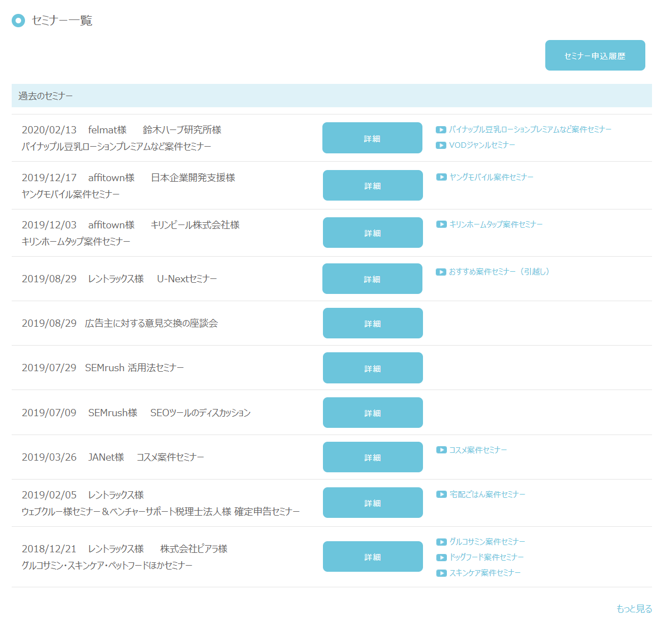This screenshot has width=662, height=644.
Task: Play the キリンホームタップ案件セミナー video
Action: coord(441,224)
